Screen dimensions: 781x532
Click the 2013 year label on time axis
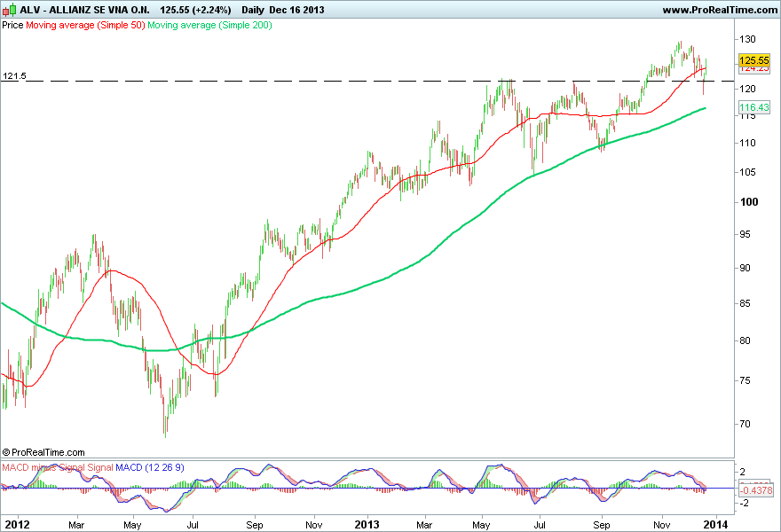[367, 525]
